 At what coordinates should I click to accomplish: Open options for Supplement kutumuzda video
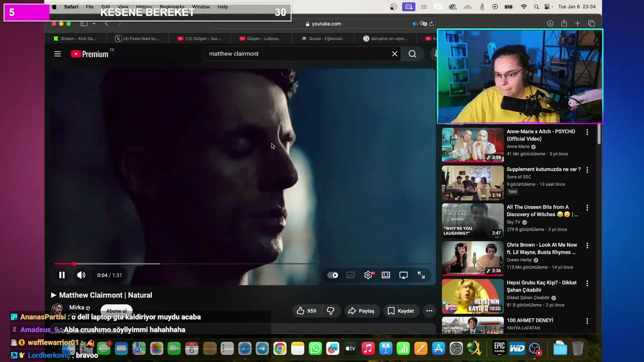coord(587,170)
